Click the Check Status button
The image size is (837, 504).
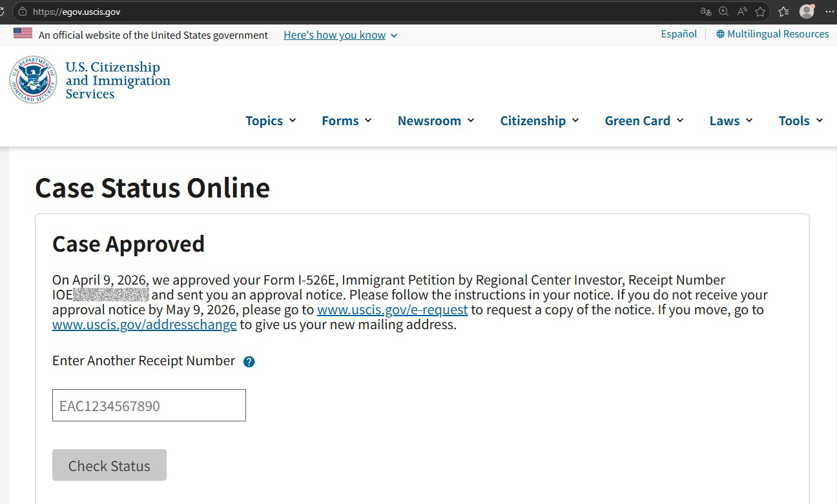point(109,465)
